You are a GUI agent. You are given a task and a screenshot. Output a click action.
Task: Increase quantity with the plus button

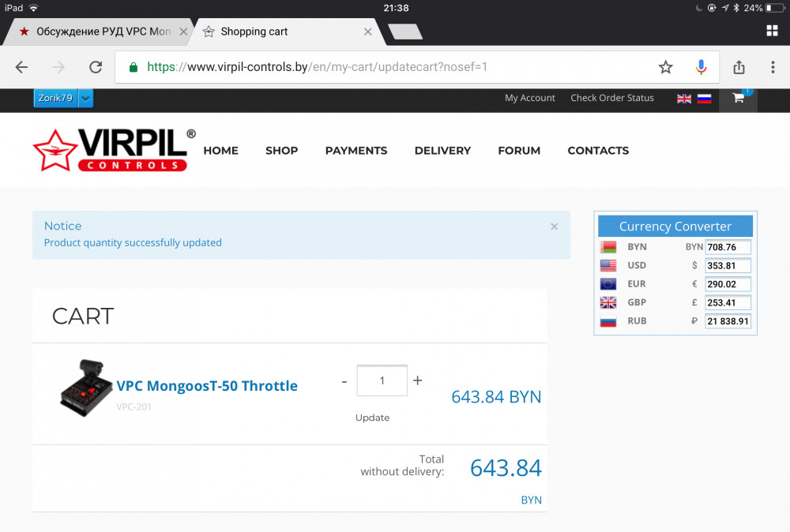pos(418,380)
